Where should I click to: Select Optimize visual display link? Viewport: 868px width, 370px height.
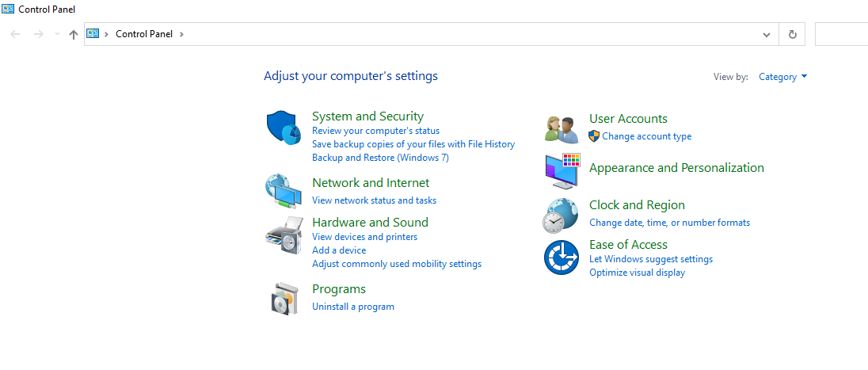tap(638, 273)
